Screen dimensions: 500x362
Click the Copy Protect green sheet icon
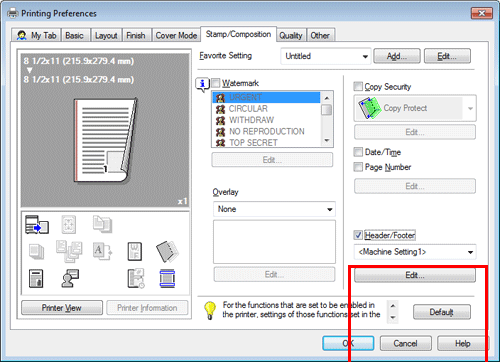pyautogui.click(x=370, y=108)
